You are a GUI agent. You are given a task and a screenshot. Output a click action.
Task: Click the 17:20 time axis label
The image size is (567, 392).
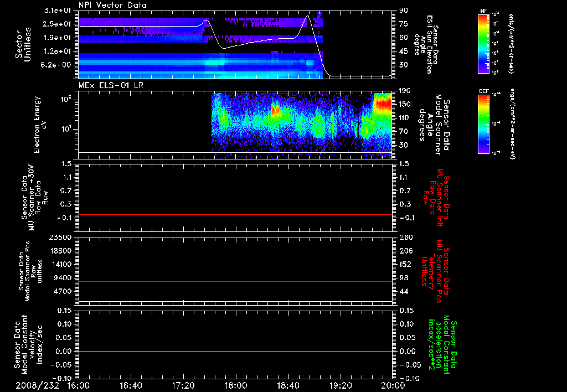183,385
